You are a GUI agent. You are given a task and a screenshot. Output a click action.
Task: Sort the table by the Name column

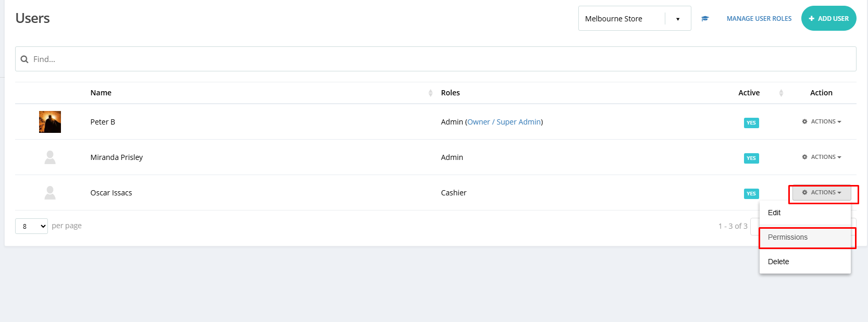pos(430,93)
